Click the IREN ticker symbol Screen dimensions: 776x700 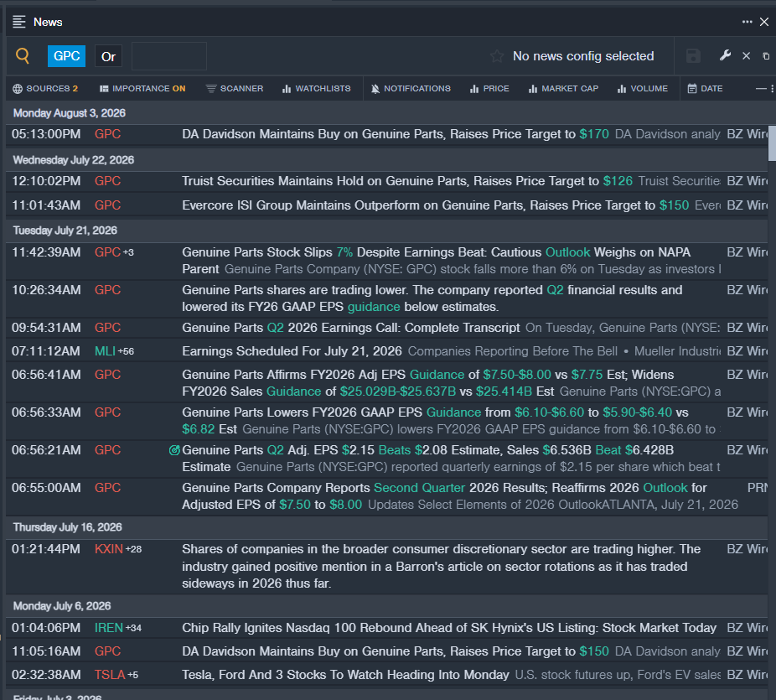[108, 628]
